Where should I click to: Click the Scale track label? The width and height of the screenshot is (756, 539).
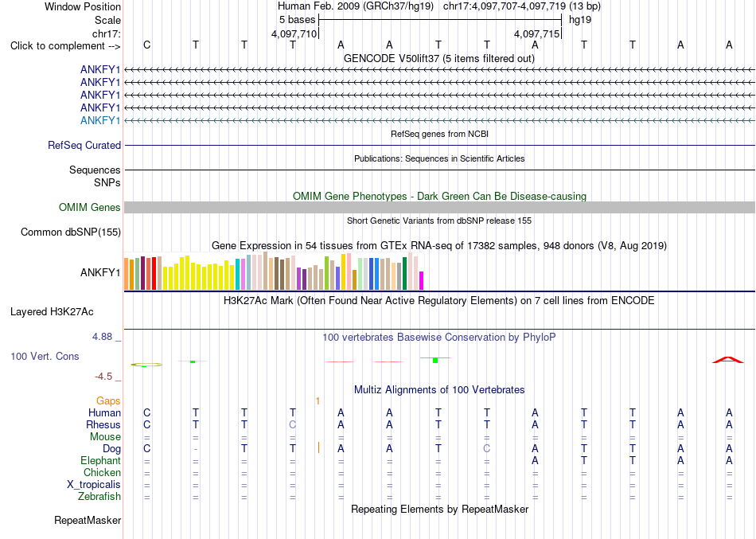(x=107, y=20)
